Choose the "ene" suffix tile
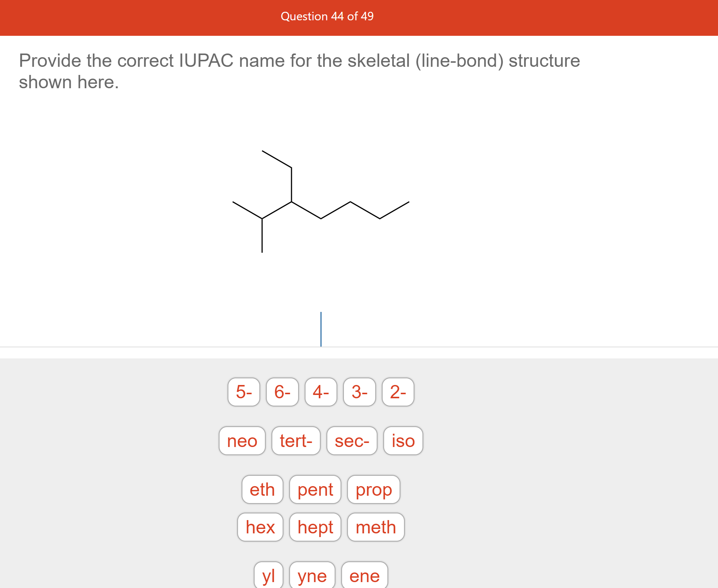The width and height of the screenshot is (718, 588). pyautogui.click(x=364, y=576)
